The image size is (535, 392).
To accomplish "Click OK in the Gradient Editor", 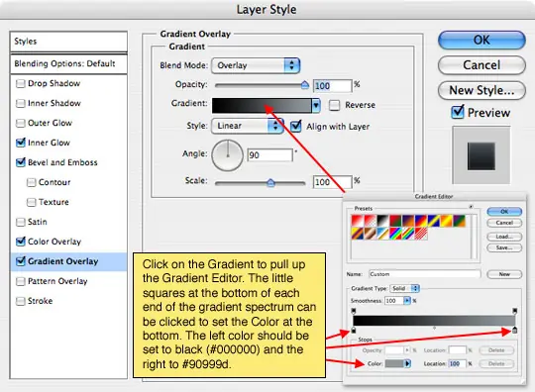I will 504,211.
